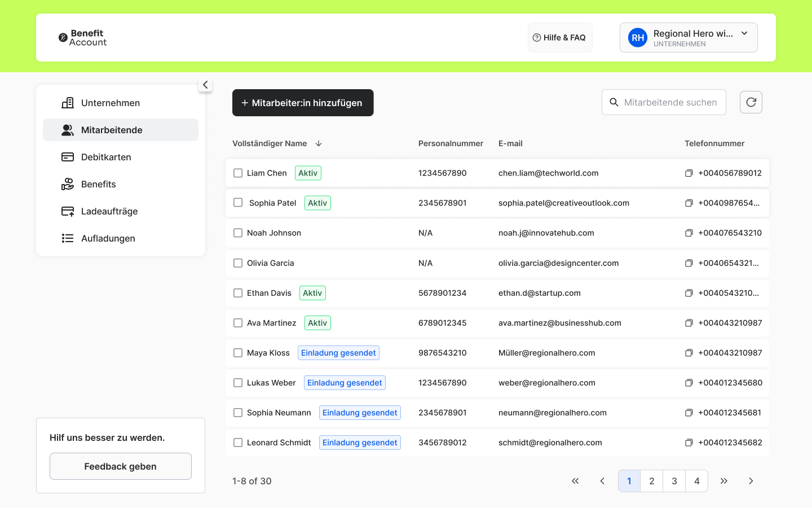812x508 pixels.
Task: Click Mitarbeiter:in hinzufügen button
Action: (x=303, y=103)
